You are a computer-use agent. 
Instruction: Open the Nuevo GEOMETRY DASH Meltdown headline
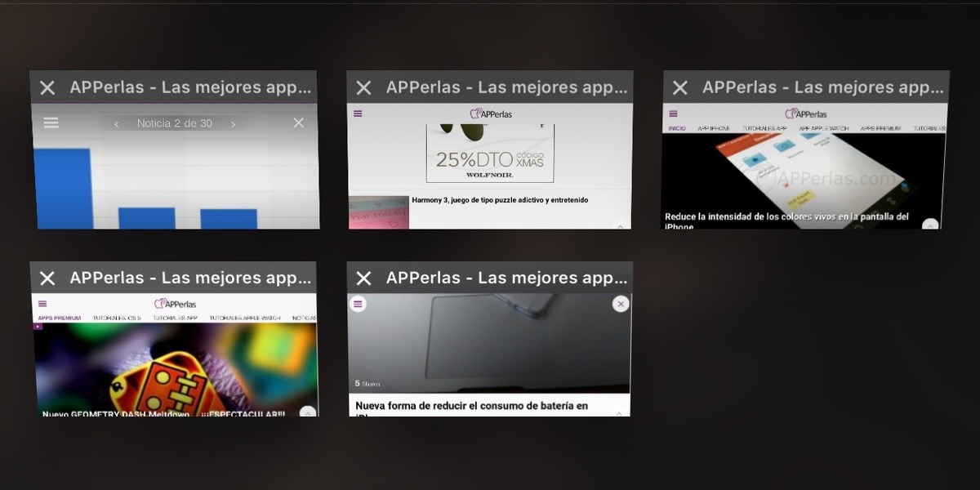click(x=163, y=413)
